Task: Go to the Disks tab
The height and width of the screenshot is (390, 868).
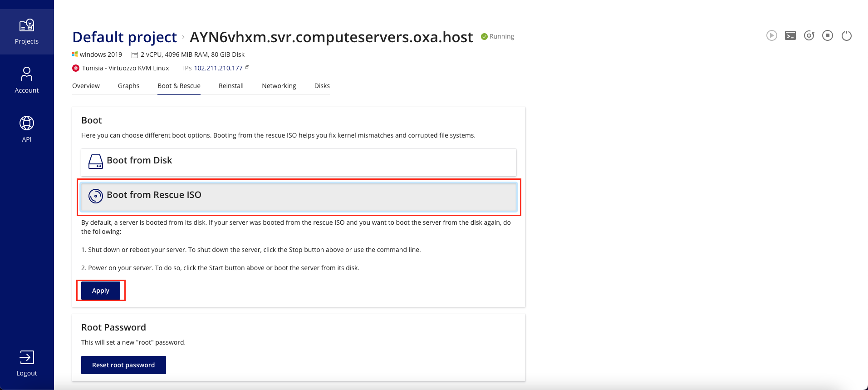Action: 322,86
